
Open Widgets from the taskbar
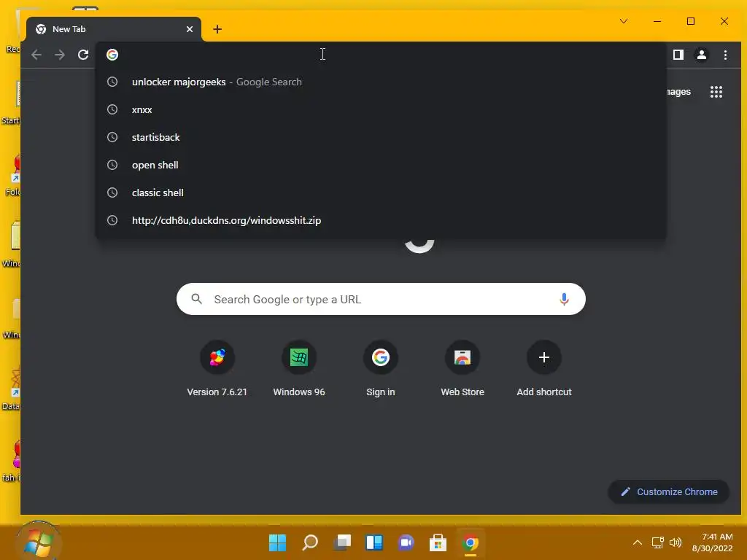[374, 542]
